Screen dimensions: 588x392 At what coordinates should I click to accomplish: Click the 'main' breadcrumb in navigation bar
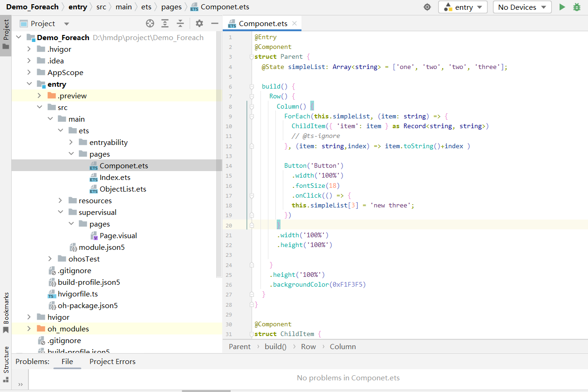click(123, 7)
